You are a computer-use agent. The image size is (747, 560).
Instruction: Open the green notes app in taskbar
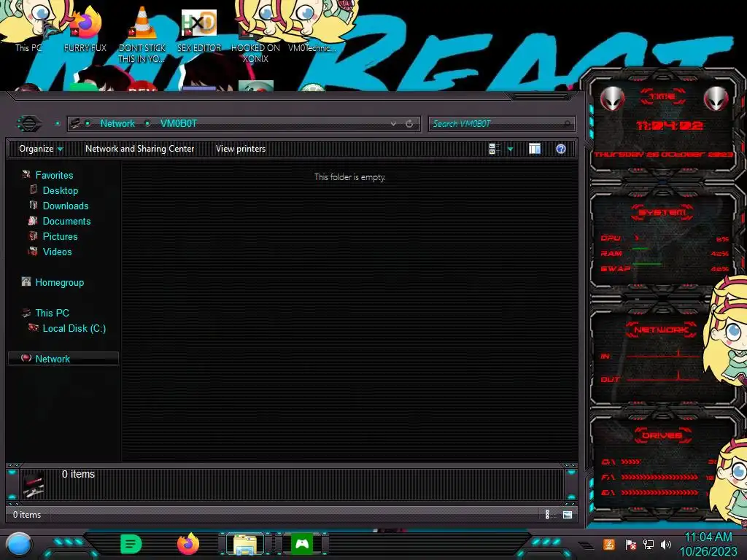coord(131,544)
